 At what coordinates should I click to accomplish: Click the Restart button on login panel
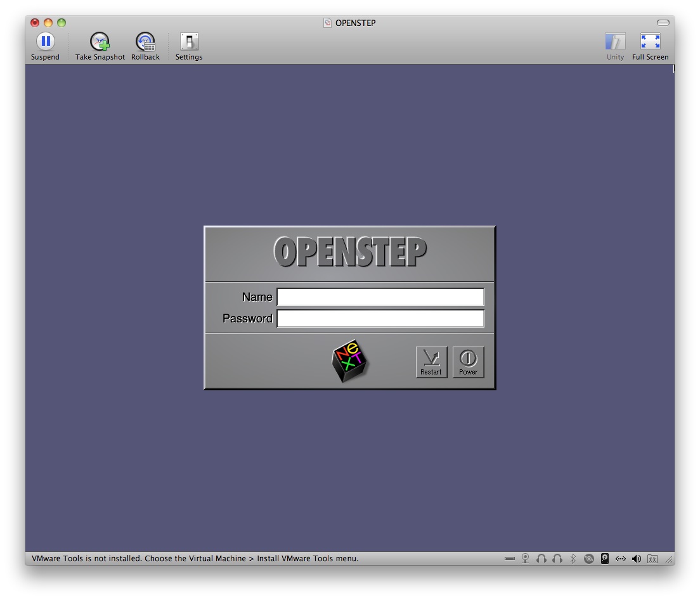click(431, 362)
